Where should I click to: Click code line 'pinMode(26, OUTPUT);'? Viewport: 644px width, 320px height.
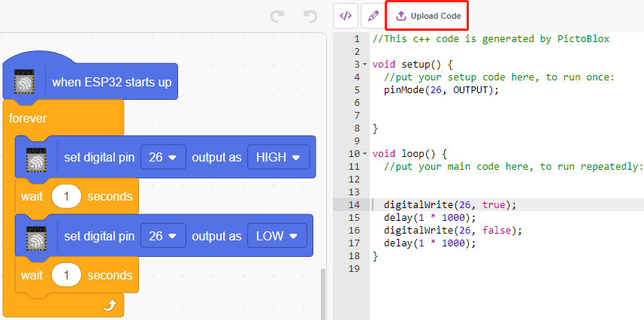click(441, 90)
